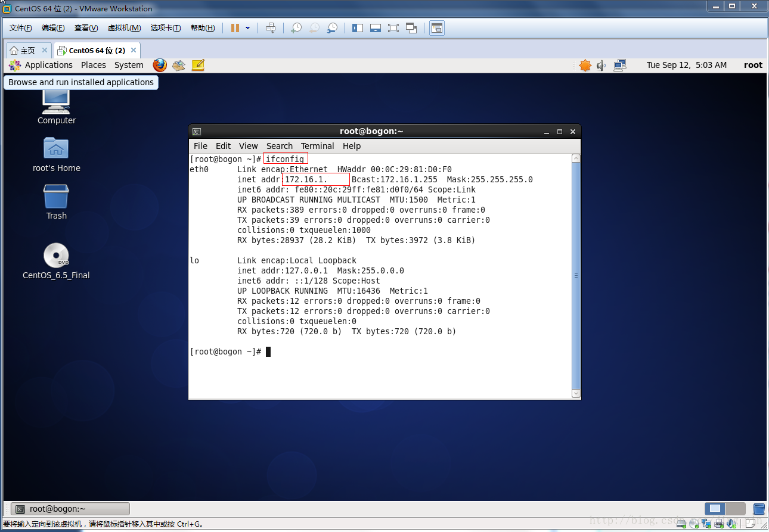Click the inet addr:127.0.0.1 text

(x=283, y=270)
